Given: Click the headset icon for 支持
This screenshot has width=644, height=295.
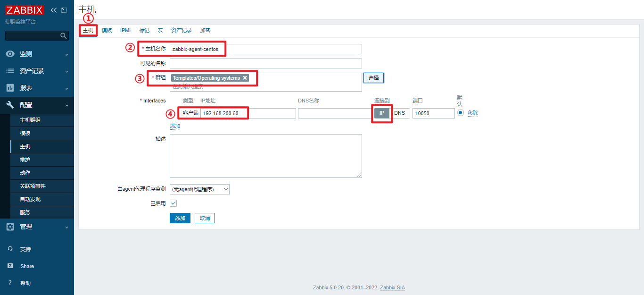Looking at the screenshot, I should pyautogui.click(x=10, y=249).
